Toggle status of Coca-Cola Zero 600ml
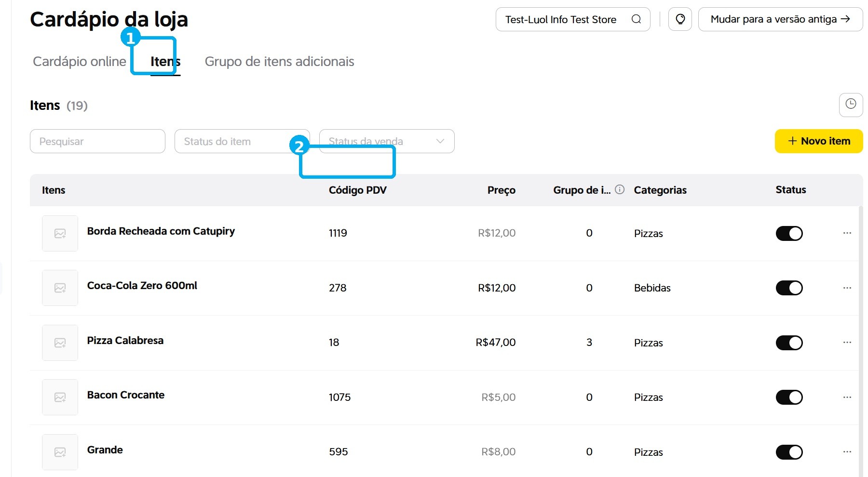The width and height of the screenshot is (868, 477). click(789, 288)
